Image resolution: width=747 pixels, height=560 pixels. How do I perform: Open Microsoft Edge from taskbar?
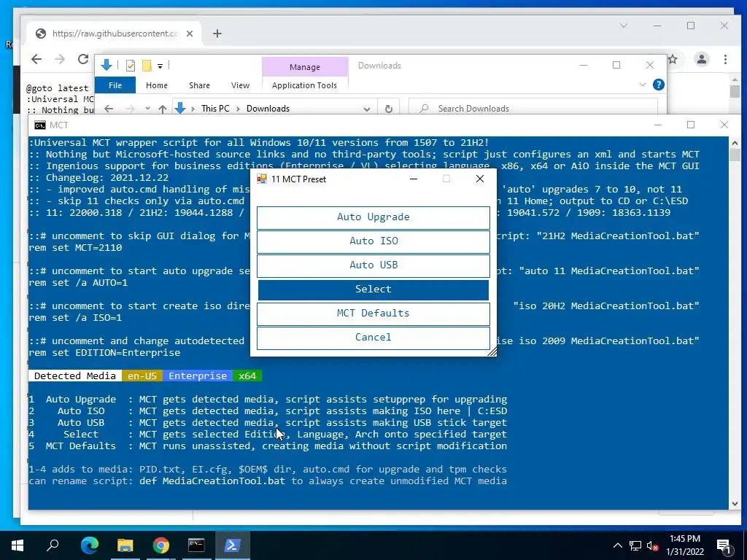pyautogui.click(x=89, y=545)
